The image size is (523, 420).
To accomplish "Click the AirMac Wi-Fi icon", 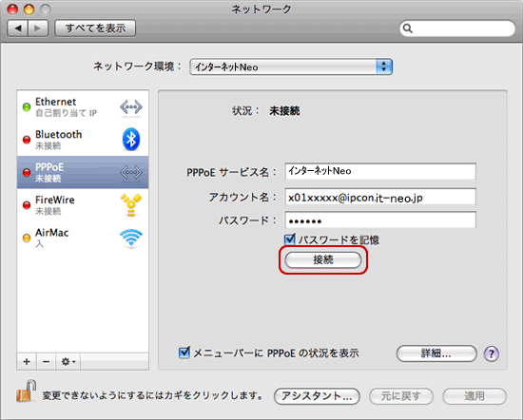I will coord(131,238).
